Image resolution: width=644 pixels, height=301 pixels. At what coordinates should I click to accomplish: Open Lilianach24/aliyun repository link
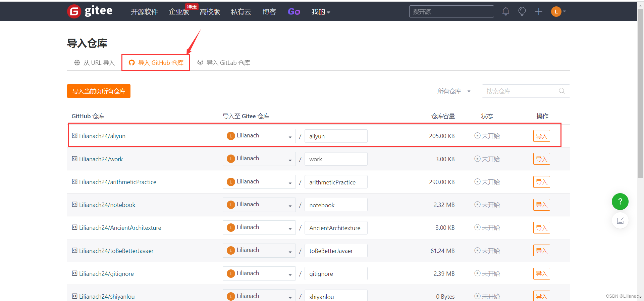(102, 136)
